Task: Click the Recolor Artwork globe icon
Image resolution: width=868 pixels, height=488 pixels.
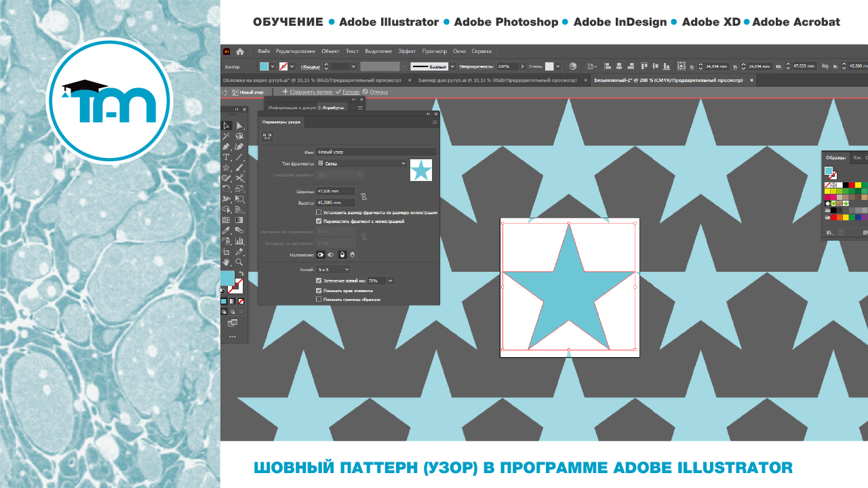Action: click(x=573, y=66)
